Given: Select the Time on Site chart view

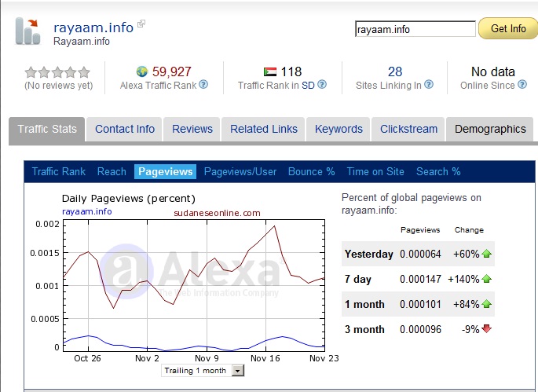Looking at the screenshot, I should coord(375,171).
